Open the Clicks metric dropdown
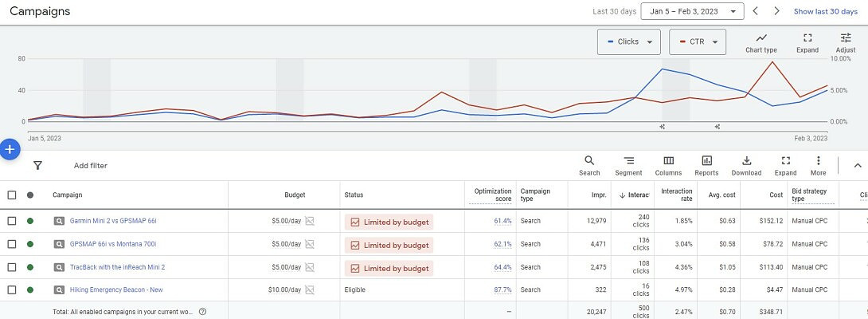Viewport: 868px width, 319px height. 629,42
